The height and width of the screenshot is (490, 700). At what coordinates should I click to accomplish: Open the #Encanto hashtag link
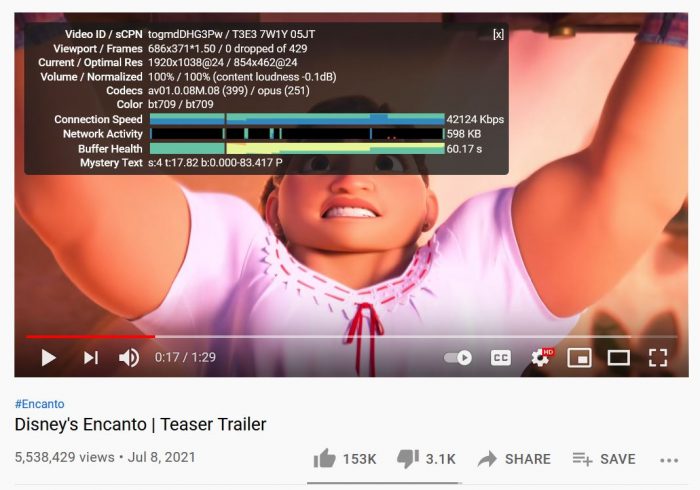39,404
